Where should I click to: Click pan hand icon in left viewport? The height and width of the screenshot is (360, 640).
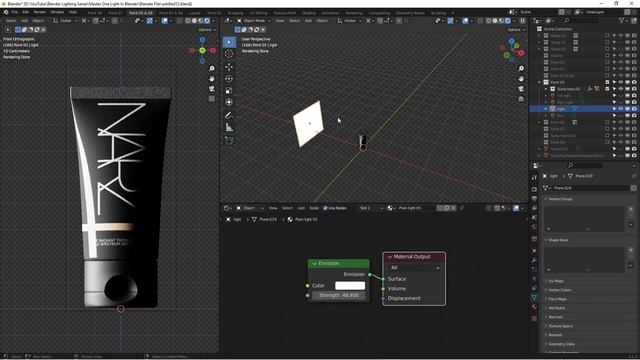pyautogui.click(x=211, y=78)
